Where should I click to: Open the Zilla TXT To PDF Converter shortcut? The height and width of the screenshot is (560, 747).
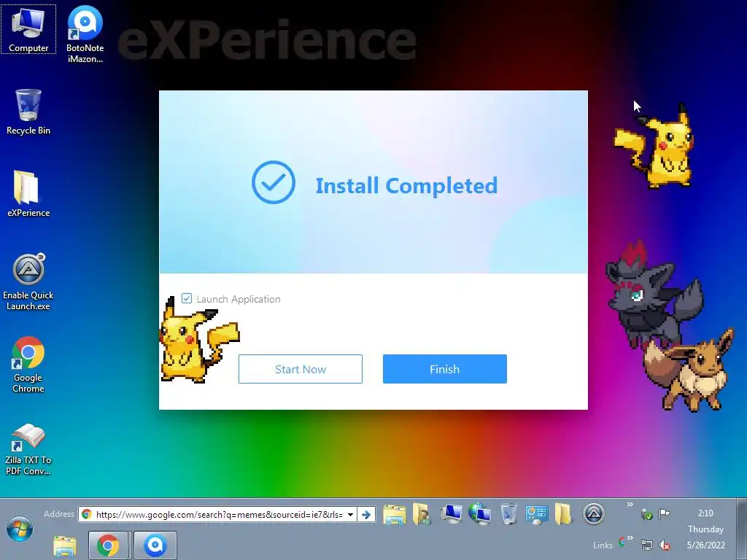tap(28, 449)
